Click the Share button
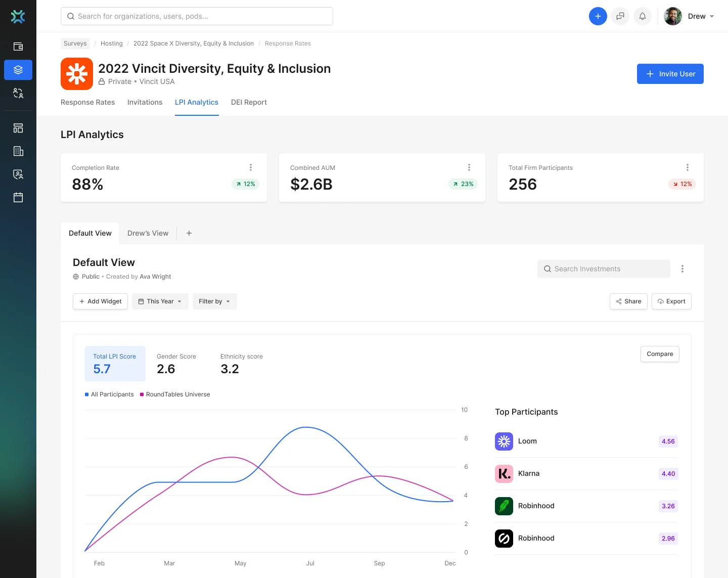Screen dimensions: 728x578 point(628,301)
